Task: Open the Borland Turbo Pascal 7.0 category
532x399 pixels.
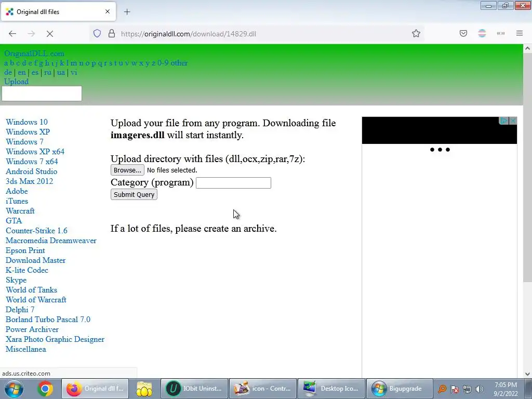Action: [x=48, y=320]
